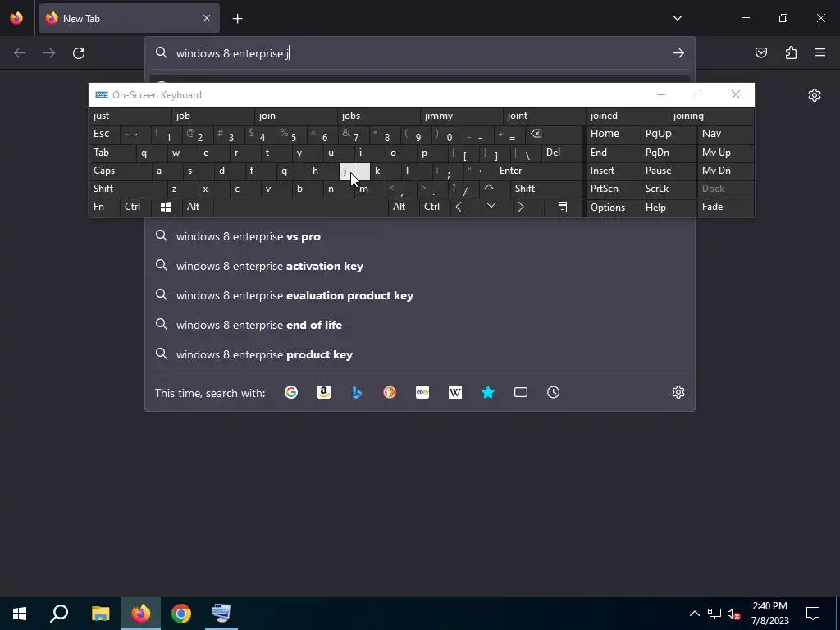Open File Explorer from taskbar
Viewport: 840px width, 630px height.
(x=100, y=614)
